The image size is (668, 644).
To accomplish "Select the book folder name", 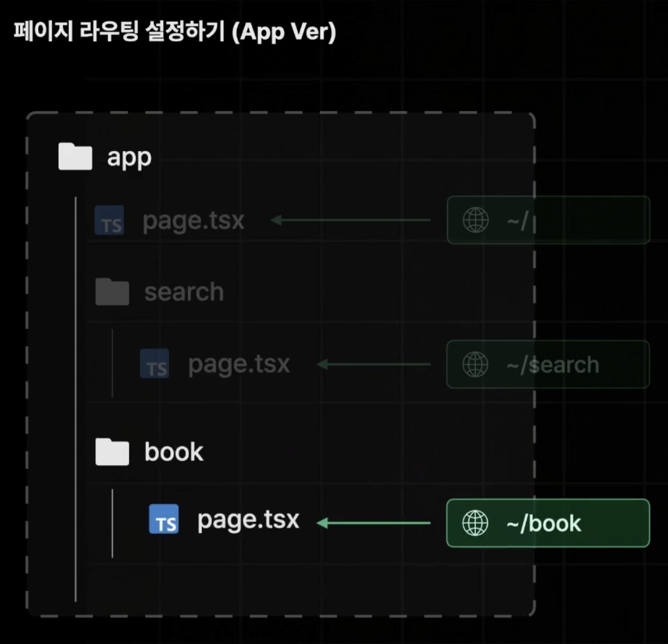I will tap(174, 452).
